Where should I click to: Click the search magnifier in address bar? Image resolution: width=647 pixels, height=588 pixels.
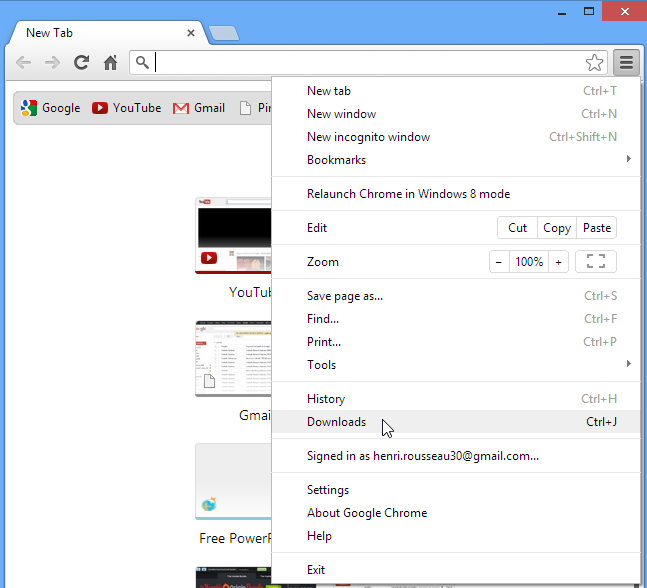tap(142, 63)
